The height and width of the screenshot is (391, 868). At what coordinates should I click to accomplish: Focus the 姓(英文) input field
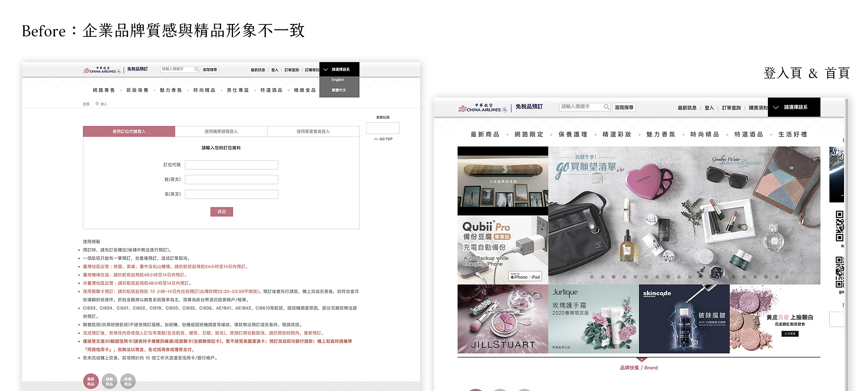(x=231, y=180)
